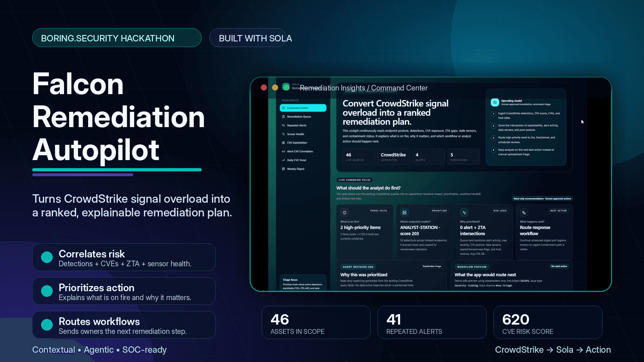This screenshot has height=362, width=644.
Task: Click the red window control dot
Action: 264,87
